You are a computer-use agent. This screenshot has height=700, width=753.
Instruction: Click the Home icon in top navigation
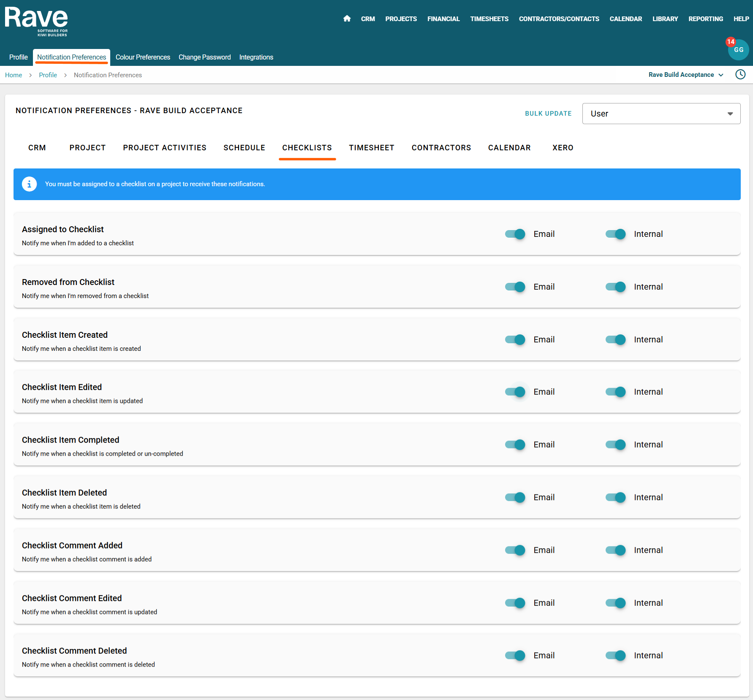[x=347, y=19]
